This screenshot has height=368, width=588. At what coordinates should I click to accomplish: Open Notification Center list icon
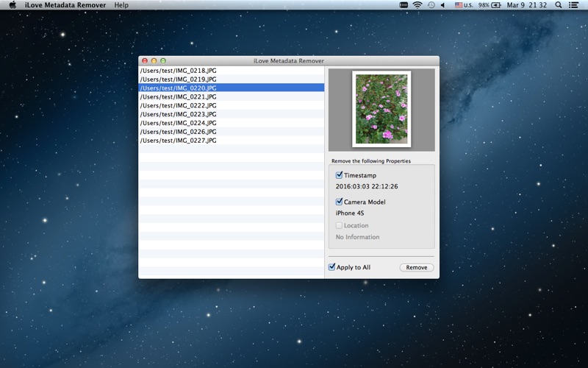573,5
